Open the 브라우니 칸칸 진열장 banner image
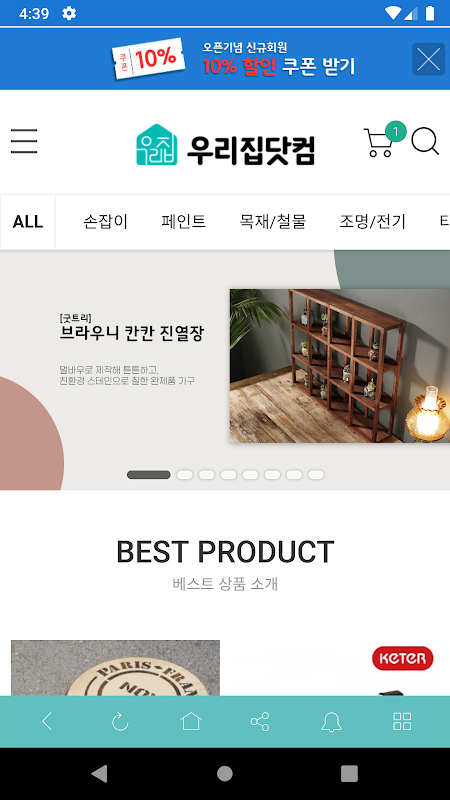The image size is (450, 800). click(x=340, y=366)
